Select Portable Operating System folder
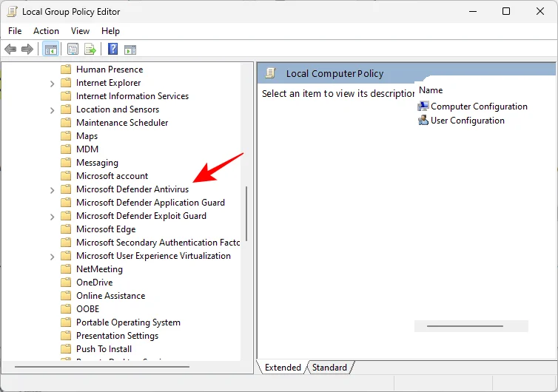The width and height of the screenshot is (558, 392). (x=128, y=322)
